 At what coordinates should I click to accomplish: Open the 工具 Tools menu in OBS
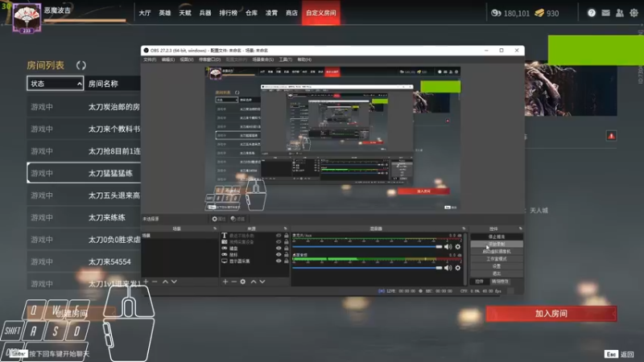click(286, 60)
